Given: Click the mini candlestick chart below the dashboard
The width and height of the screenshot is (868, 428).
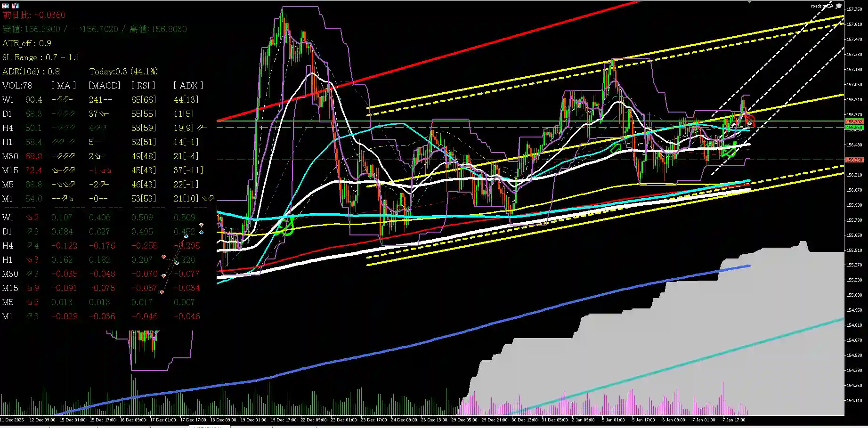Looking at the screenshot, I should click(x=144, y=346).
